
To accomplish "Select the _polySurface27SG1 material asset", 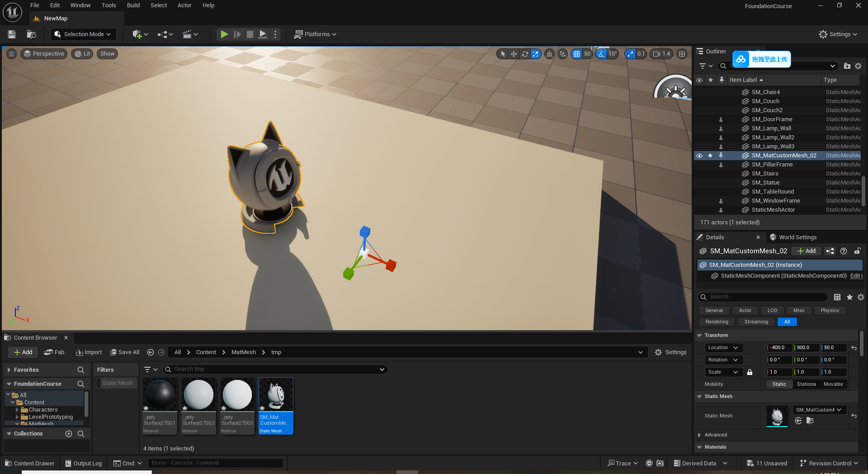I will pos(160,406).
